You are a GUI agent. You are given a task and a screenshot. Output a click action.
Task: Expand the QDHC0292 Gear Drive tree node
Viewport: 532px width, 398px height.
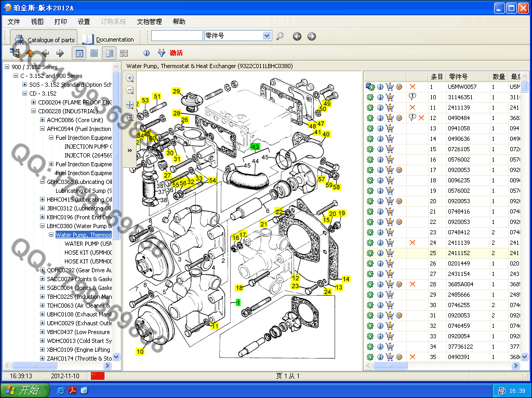pos(43,270)
